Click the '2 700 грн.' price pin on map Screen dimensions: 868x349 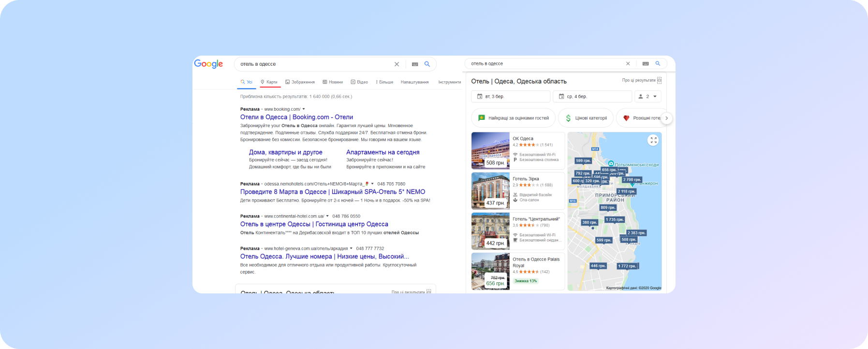click(632, 180)
